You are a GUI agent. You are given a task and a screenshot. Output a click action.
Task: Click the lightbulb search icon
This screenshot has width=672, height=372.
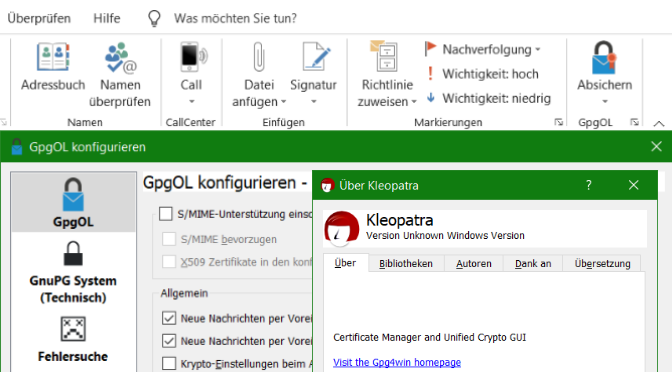click(x=154, y=18)
